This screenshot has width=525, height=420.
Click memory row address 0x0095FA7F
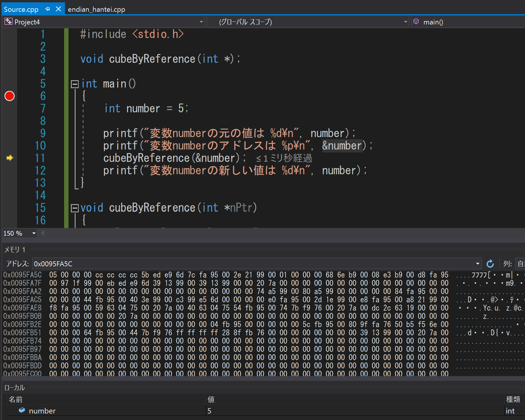pyautogui.click(x=22, y=283)
